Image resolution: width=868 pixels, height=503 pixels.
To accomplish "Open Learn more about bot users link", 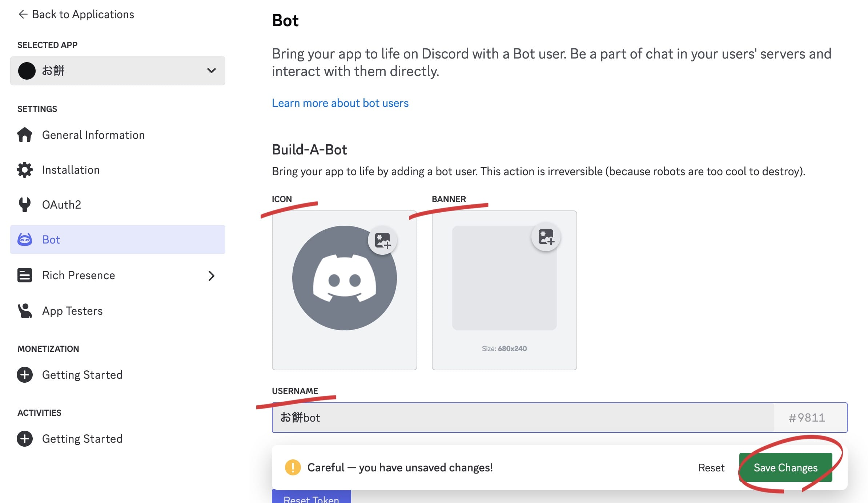I will [x=340, y=103].
